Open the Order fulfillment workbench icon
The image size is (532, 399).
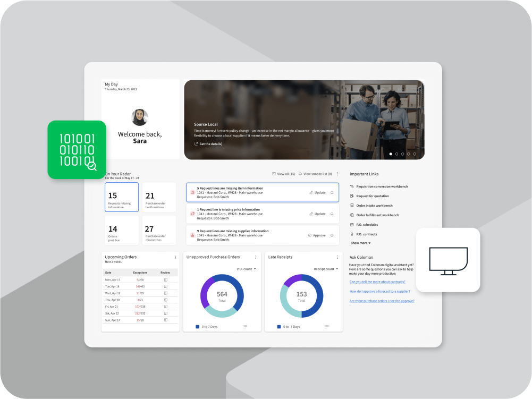click(x=351, y=215)
